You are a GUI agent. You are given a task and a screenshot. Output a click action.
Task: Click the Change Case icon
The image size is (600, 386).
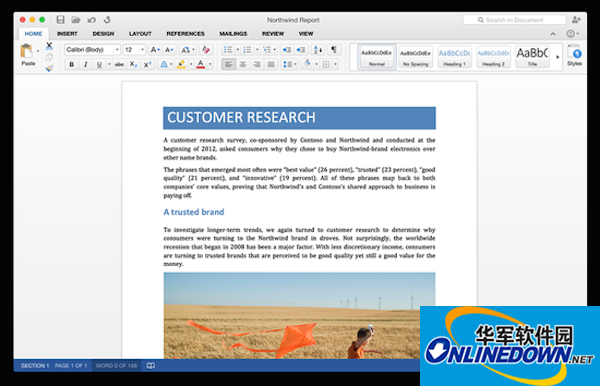(x=186, y=50)
